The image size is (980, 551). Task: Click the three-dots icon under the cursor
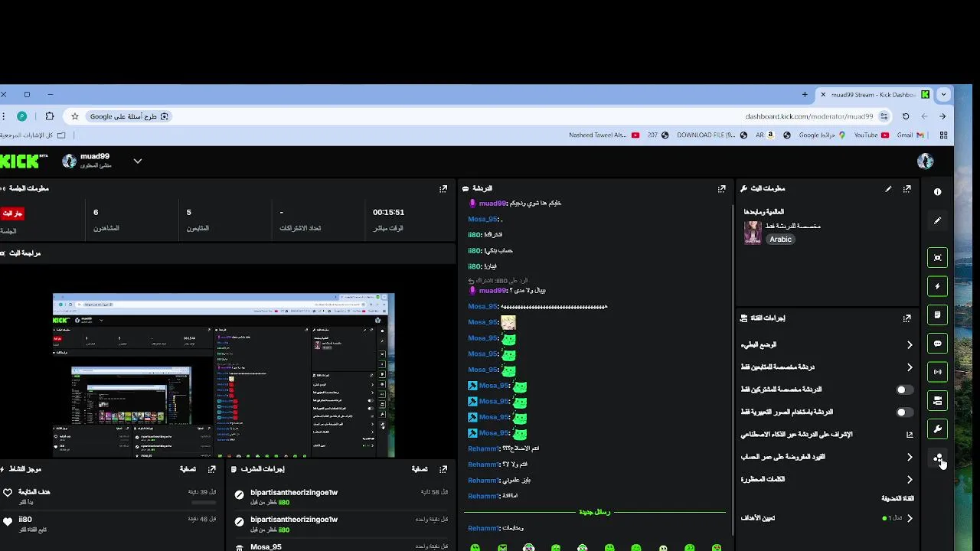(937, 458)
